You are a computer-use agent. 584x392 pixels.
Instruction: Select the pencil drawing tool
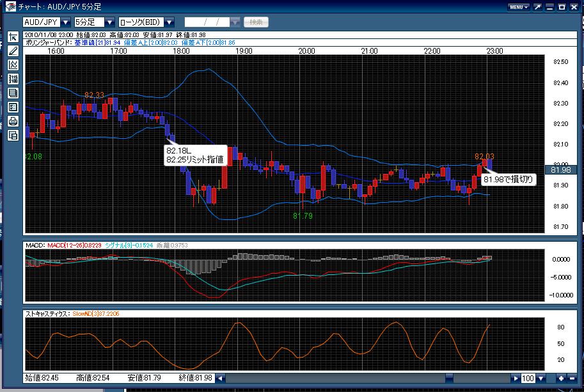(x=13, y=51)
